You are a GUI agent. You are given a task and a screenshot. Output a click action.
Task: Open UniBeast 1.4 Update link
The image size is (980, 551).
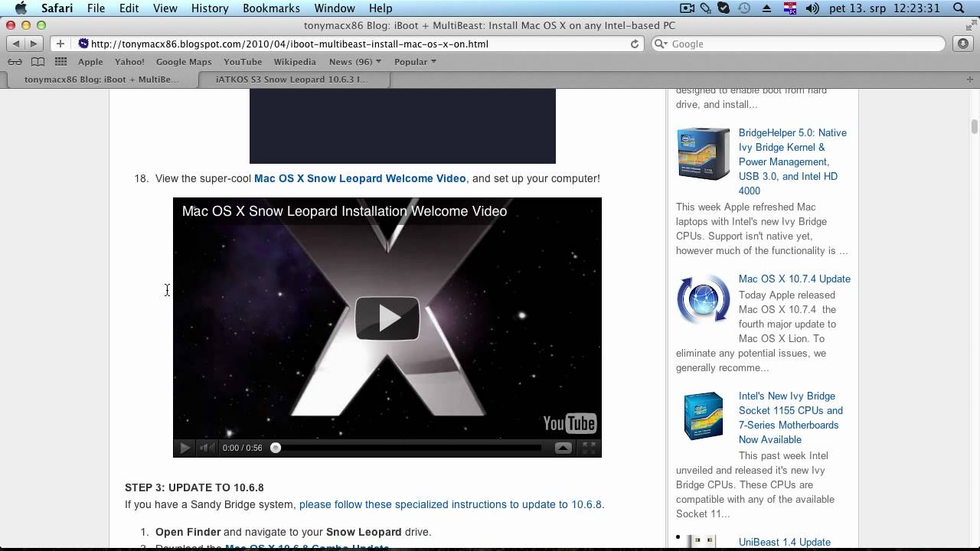pos(785,542)
